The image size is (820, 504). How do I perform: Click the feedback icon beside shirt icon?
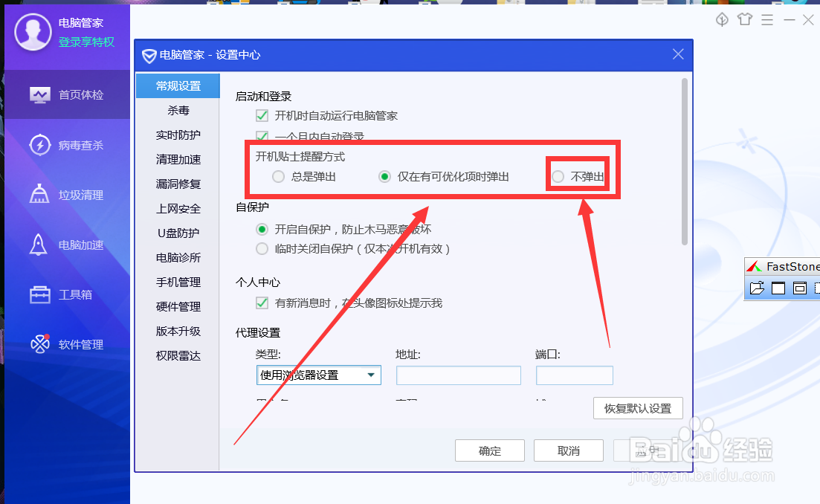coord(722,20)
